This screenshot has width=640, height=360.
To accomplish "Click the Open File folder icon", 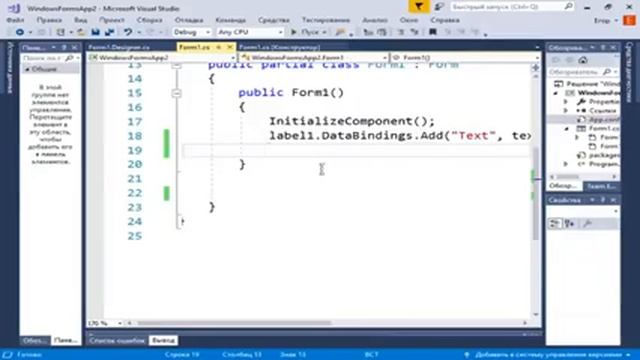I will pyautogui.click(x=81, y=32).
